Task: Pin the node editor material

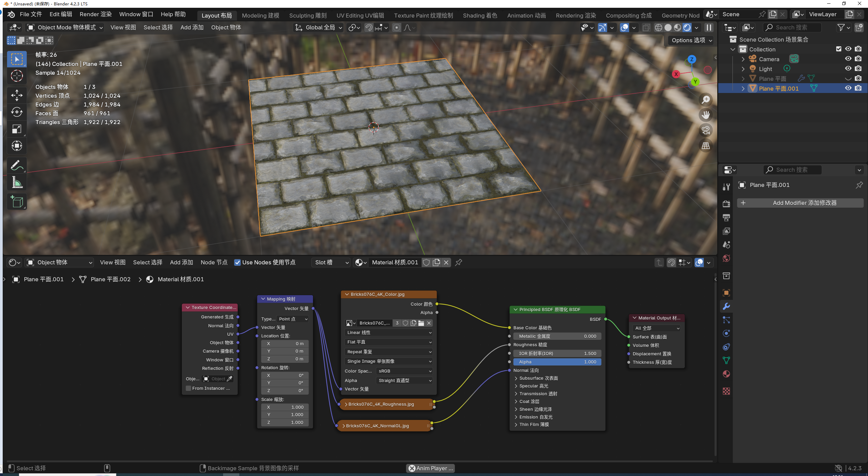Action: (x=458, y=262)
